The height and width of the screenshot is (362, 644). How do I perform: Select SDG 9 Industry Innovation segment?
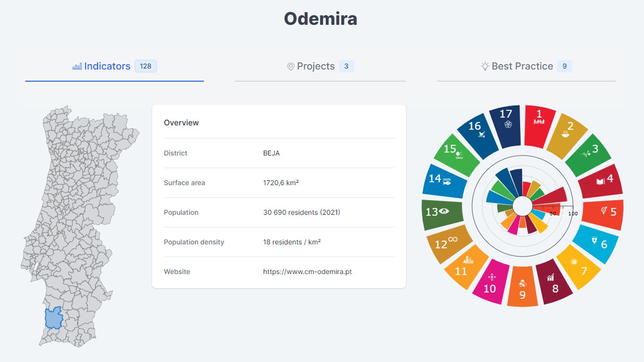(522, 286)
